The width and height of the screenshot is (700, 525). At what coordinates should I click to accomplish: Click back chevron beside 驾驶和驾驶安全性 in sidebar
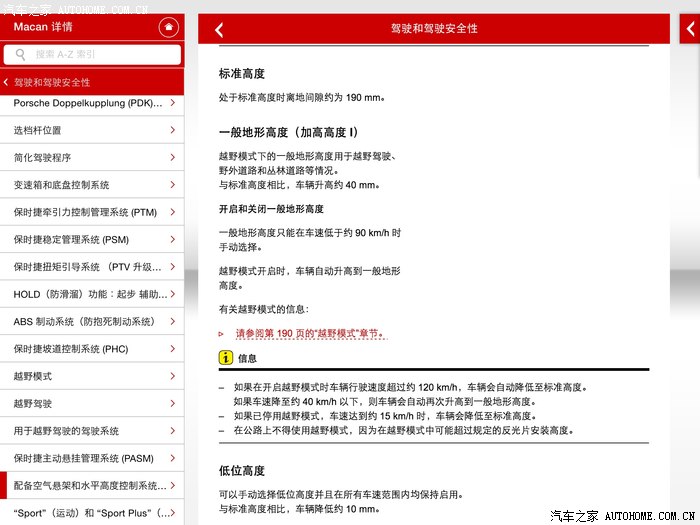[x=7, y=82]
